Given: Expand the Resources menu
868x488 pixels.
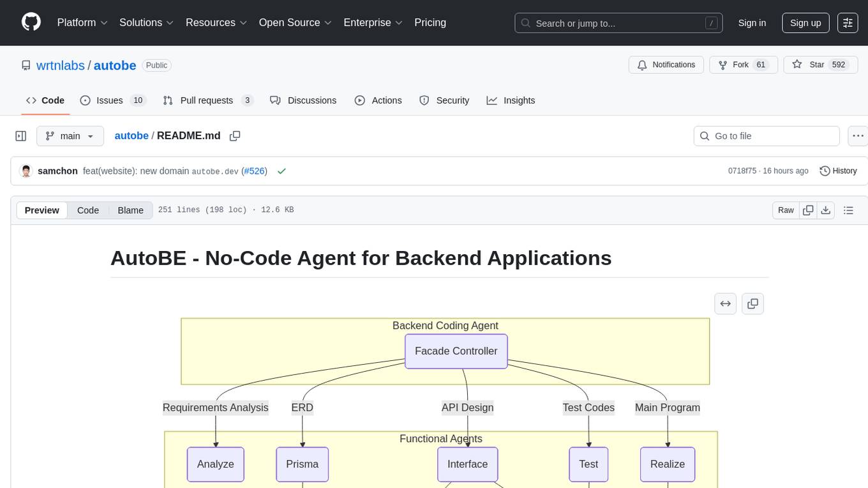Looking at the screenshot, I should pos(216,22).
